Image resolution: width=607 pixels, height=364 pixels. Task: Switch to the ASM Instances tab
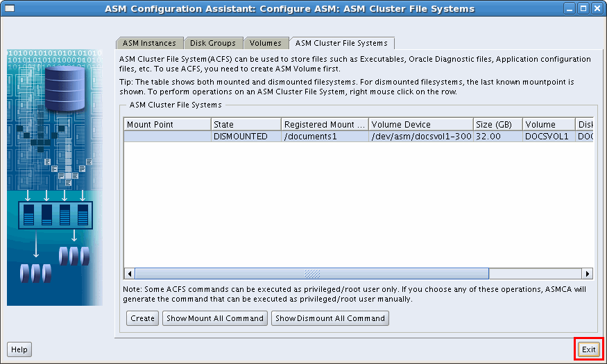(x=149, y=43)
